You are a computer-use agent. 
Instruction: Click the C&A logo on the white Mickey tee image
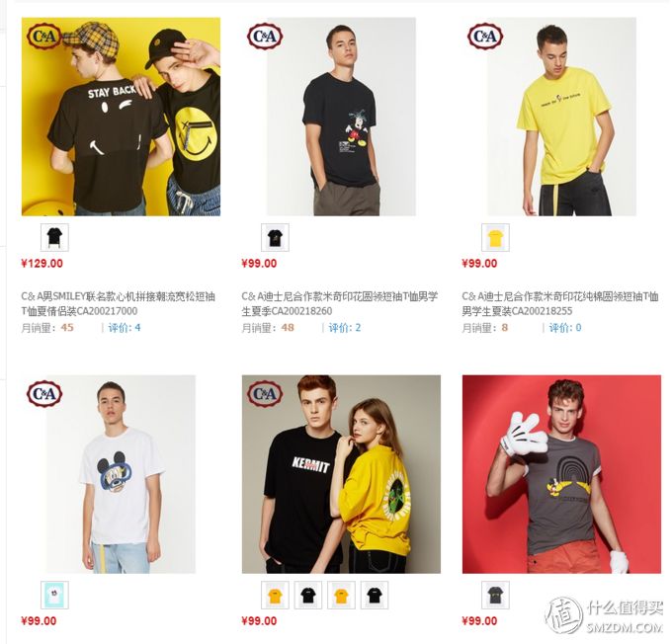pos(44,394)
